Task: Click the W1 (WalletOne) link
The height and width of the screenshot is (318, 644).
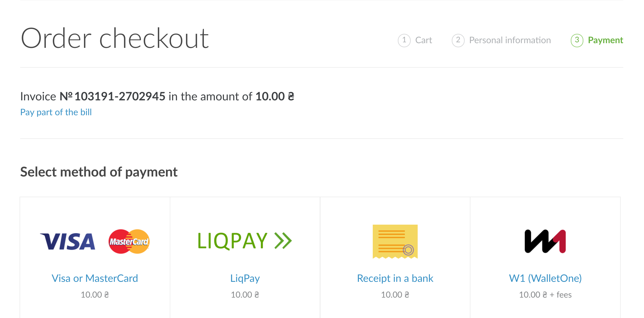Action: point(545,278)
